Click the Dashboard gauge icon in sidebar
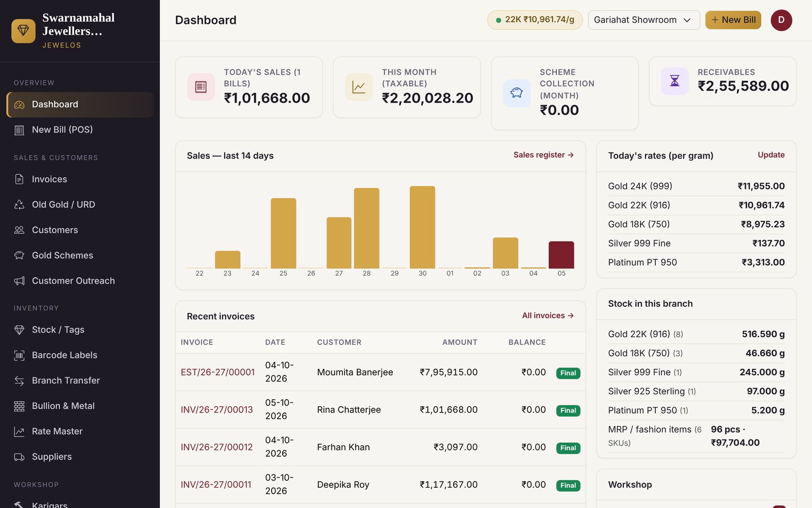Screen dimensions: 812x508 [19, 105]
